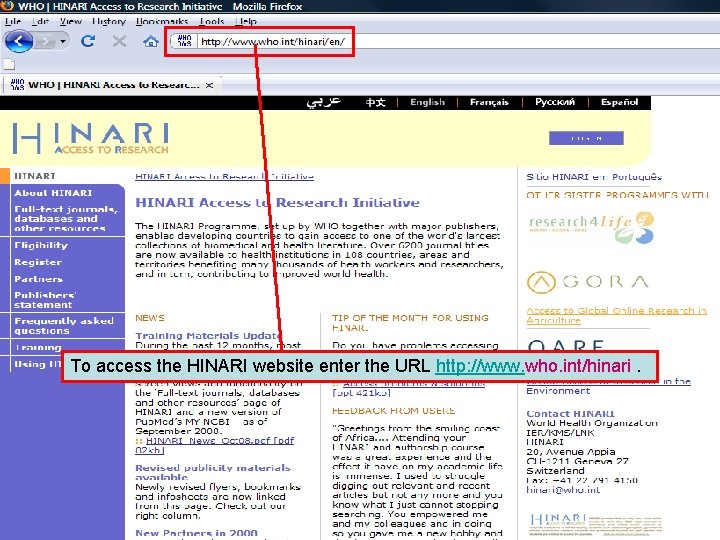Viewport: 720px width, 540px height.
Task: Click the TIP OF THE MONTH heading
Action: (x=410, y=322)
